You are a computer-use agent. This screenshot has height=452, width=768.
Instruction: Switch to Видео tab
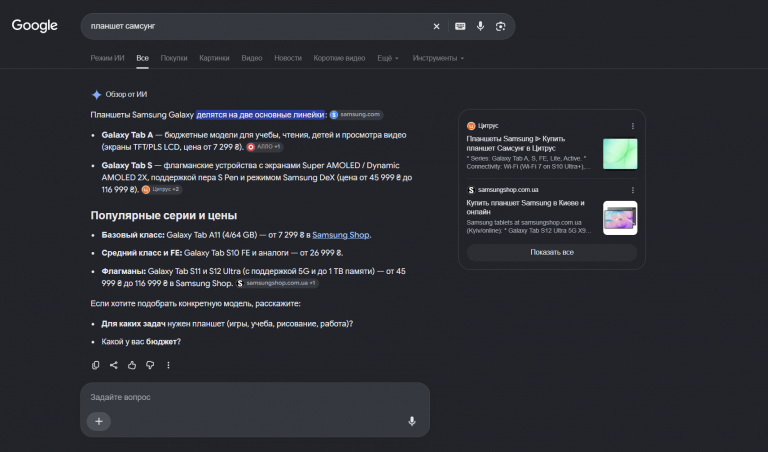coord(252,58)
